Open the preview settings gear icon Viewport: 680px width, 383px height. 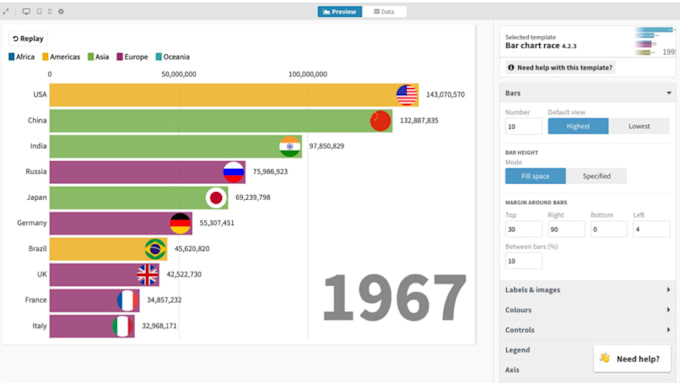61,12
